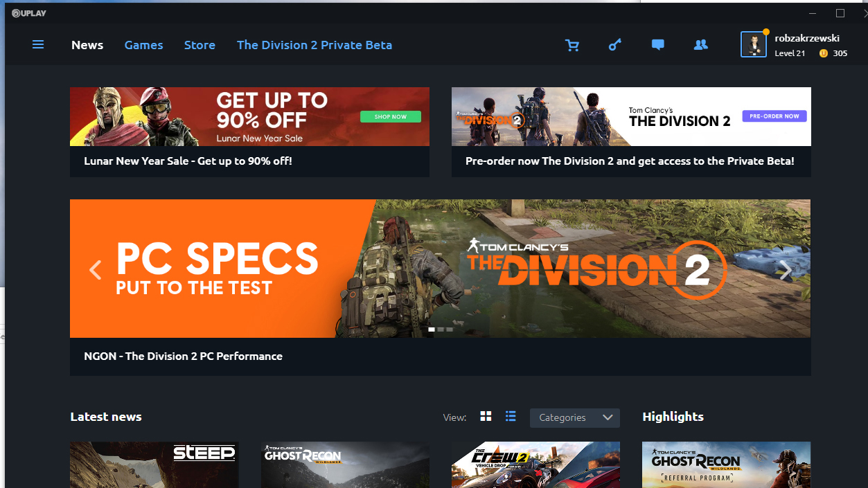868x488 pixels.
Task: Open the chat messages icon
Action: 658,45
